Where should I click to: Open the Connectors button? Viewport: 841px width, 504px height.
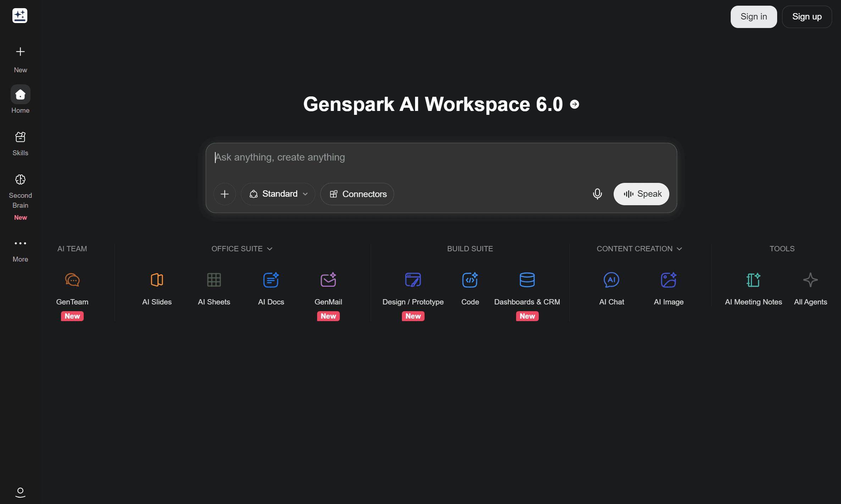[x=357, y=194]
